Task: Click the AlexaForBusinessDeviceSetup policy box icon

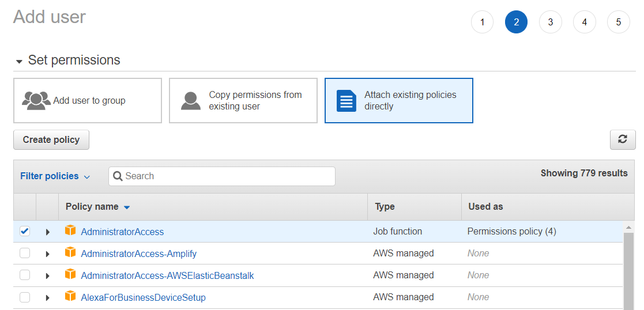Action: pos(70,296)
